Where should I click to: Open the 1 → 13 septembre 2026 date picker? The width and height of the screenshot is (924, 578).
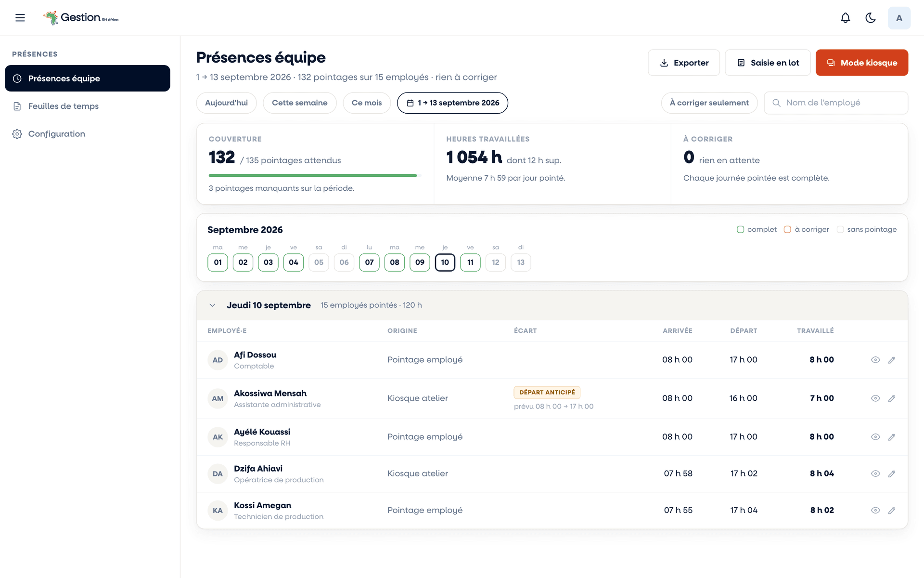point(452,103)
